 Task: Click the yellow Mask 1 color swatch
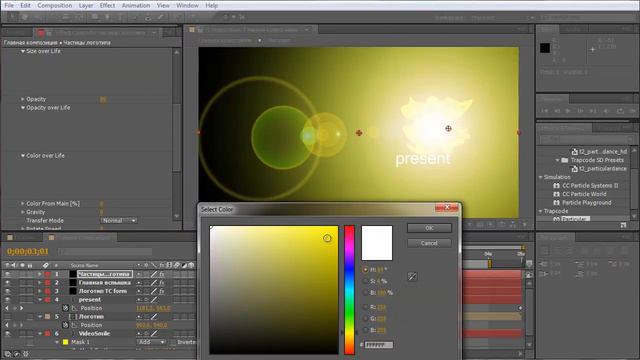pyautogui.click(x=65, y=342)
